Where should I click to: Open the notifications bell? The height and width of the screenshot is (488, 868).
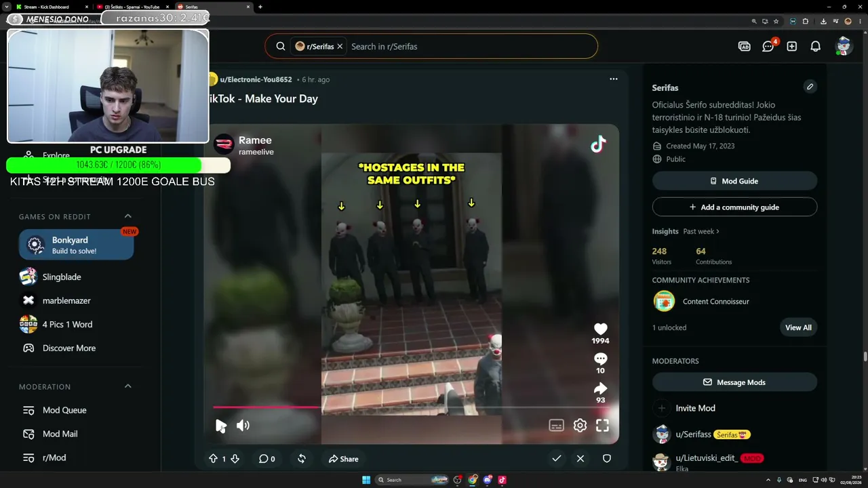[816, 46]
